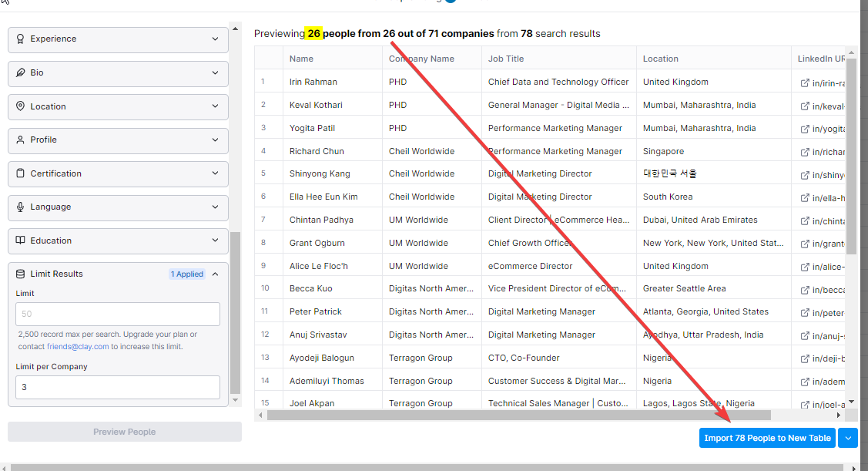The image size is (868, 471).
Task: Open Irin Rahman's LinkedIn link icon
Action: point(805,82)
